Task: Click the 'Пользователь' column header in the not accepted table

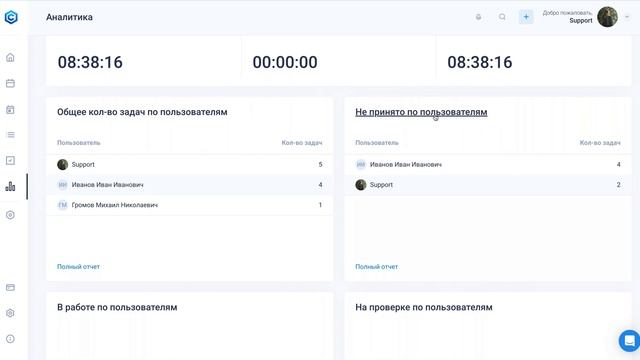Action: 377,143
